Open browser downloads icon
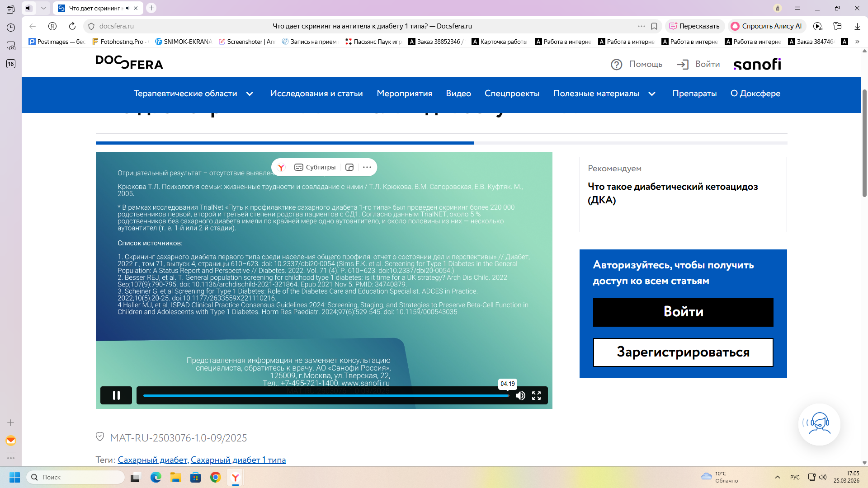Screen dimensions: 868x488 (x=857, y=26)
